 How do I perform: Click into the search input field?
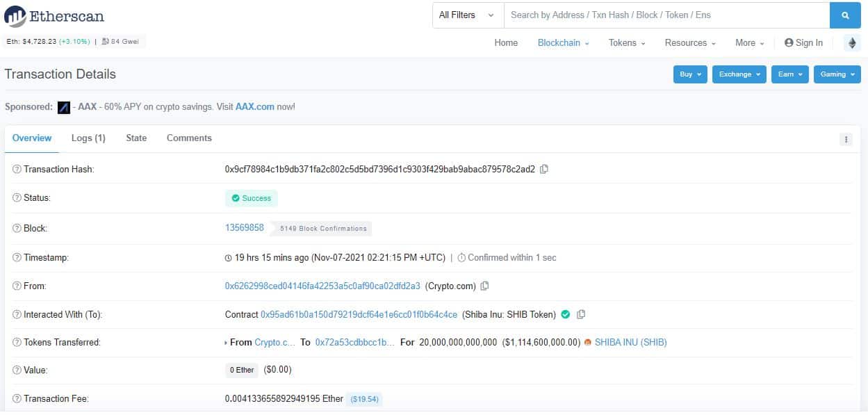pyautogui.click(x=666, y=15)
